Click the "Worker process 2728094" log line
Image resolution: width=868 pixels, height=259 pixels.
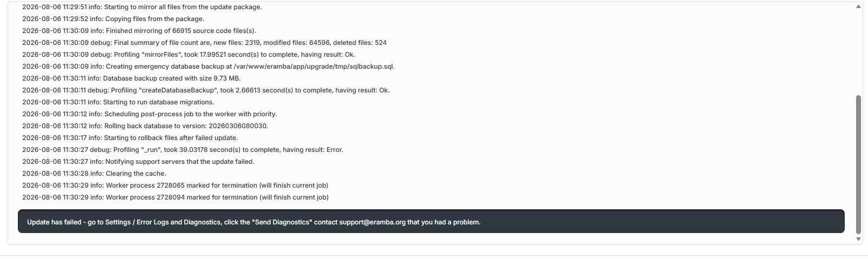tap(175, 197)
